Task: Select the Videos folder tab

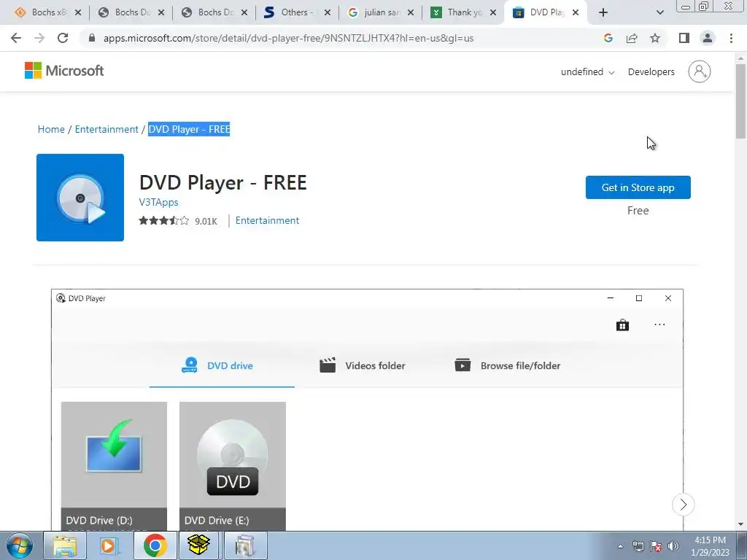Action: (x=363, y=366)
